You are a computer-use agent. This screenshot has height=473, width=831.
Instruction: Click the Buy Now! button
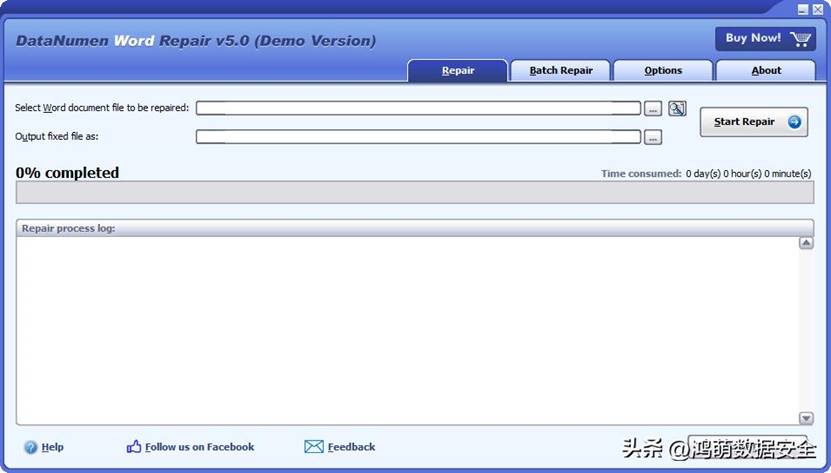click(x=765, y=39)
